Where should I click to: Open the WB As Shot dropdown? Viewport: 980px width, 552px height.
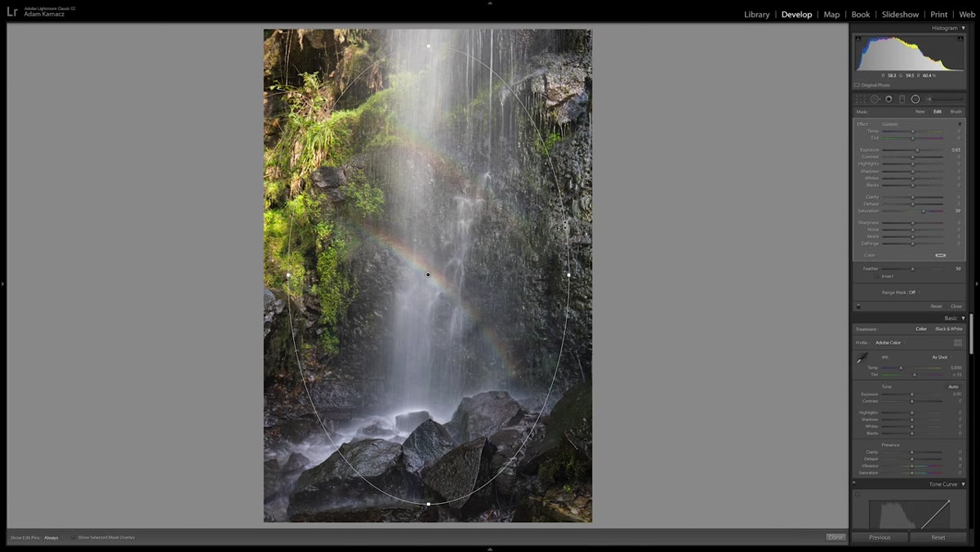(941, 357)
